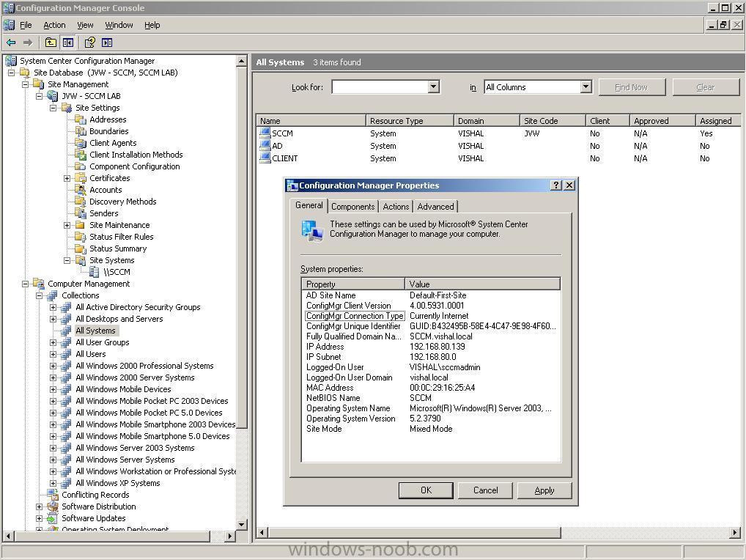Open the Window menu
The image size is (746, 560).
(119, 25)
